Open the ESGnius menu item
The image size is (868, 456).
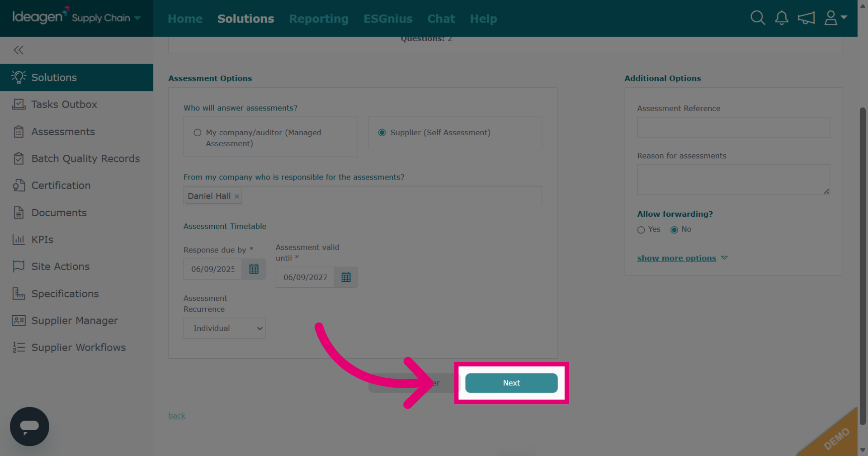388,19
